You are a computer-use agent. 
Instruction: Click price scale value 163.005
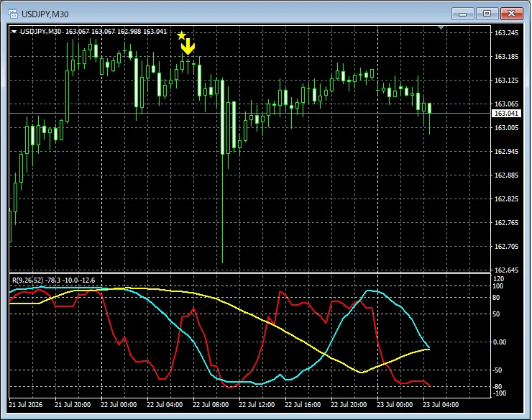506,128
